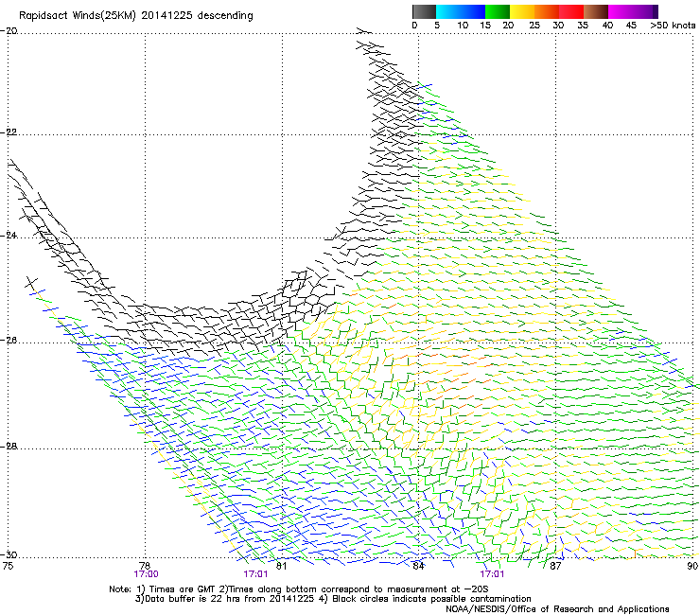This screenshot has width=700, height=615.
Task: Click the orange 25-30 knots legend band
Action: [x=547, y=11]
